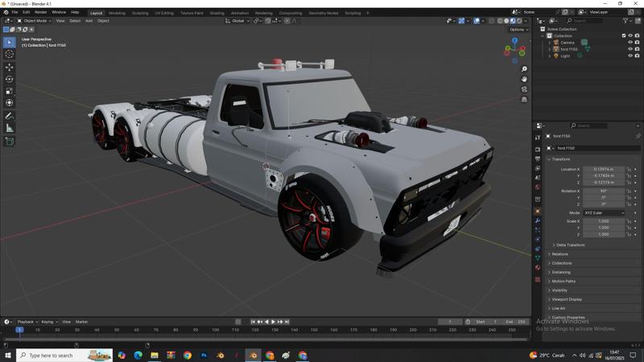Open Render properties tab
This screenshot has width=644, height=362.
pyautogui.click(x=538, y=150)
